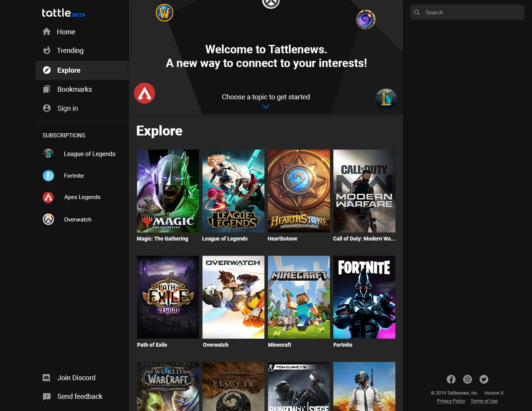Viewport: 532px width, 411px height.
Task: Select World of Warcraft cover art
Action: coord(168,386)
